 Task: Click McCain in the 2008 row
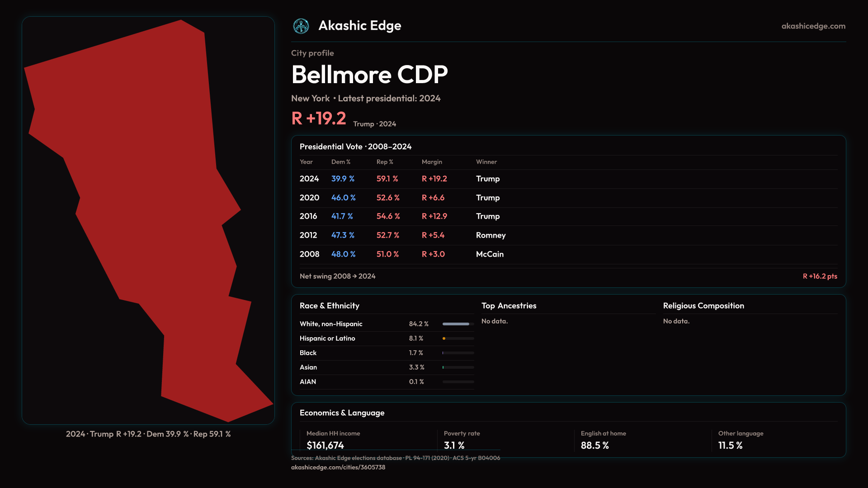[490, 254]
